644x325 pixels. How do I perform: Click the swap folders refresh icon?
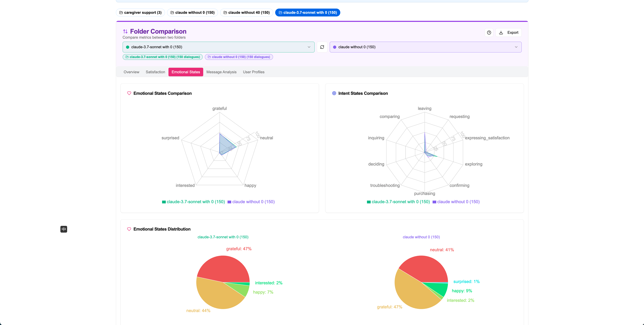click(x=322, y=47)
